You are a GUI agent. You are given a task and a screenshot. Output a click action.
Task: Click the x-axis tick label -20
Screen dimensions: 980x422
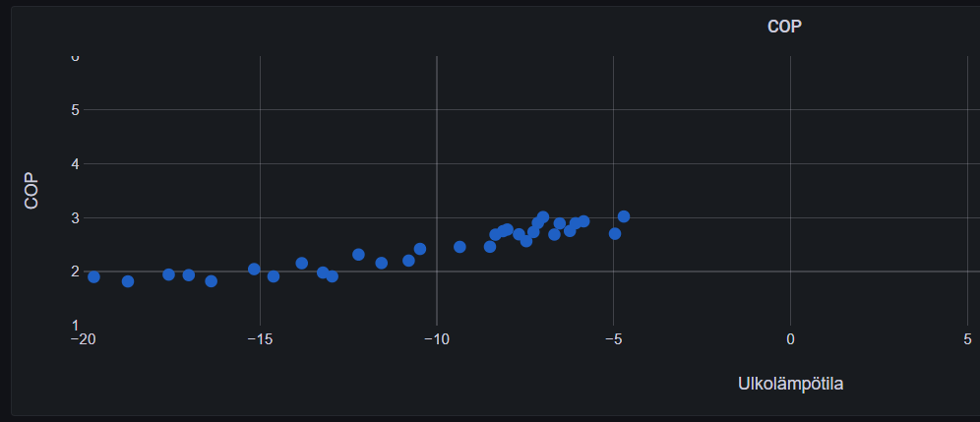pyautogui.click(x=83, y=339)
